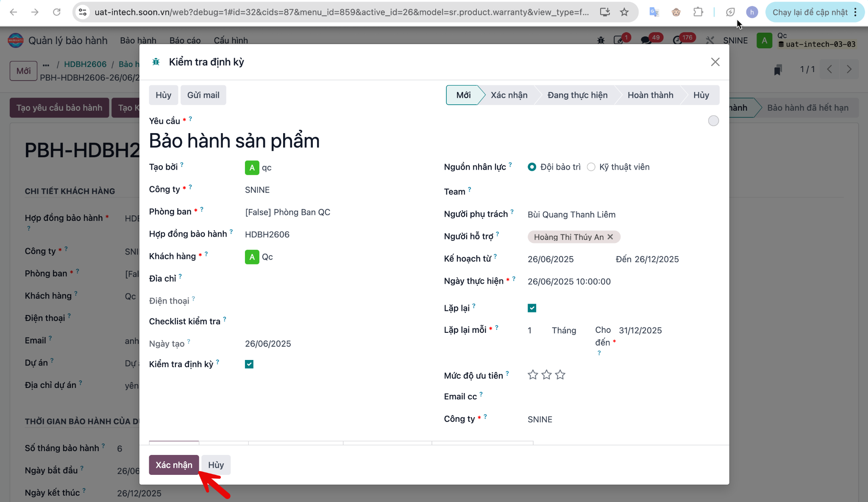Click the bookmark icon beside record pager
Screen dimensions: 868x502
pyautogui.click(x=778, y=70)
